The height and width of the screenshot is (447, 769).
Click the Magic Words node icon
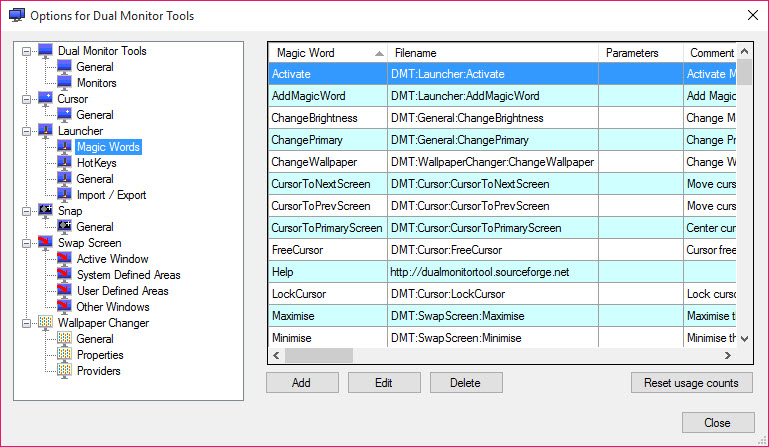(64, 147)
